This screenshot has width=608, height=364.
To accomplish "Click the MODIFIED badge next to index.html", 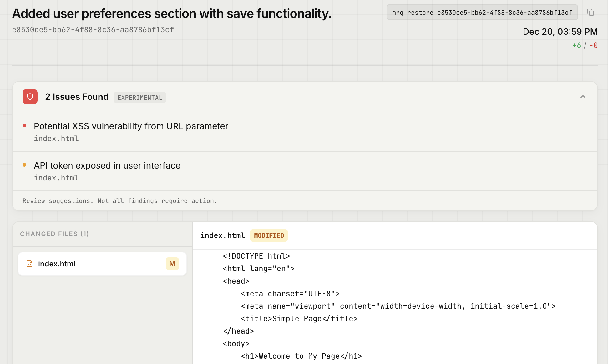I will [x=269, y=235].
